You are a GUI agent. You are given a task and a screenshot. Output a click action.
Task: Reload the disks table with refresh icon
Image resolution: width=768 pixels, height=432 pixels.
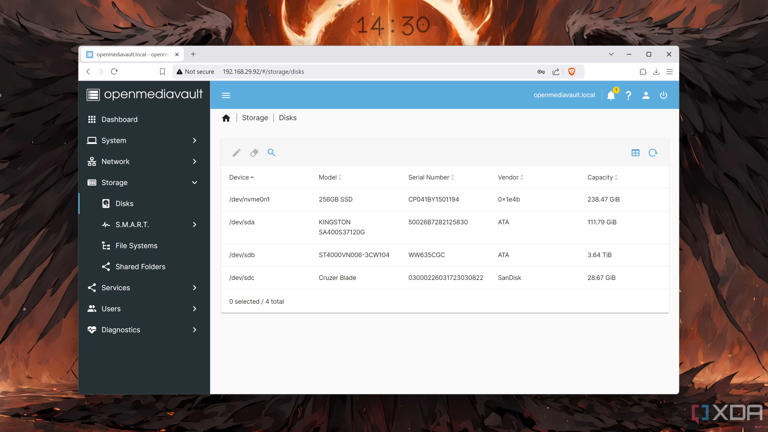pyautogui.click(x=653, y=153)
